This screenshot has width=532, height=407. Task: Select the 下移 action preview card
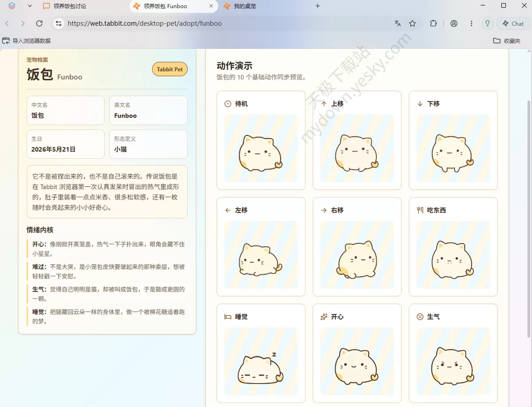pyautogui.click(x=453, y=140)
